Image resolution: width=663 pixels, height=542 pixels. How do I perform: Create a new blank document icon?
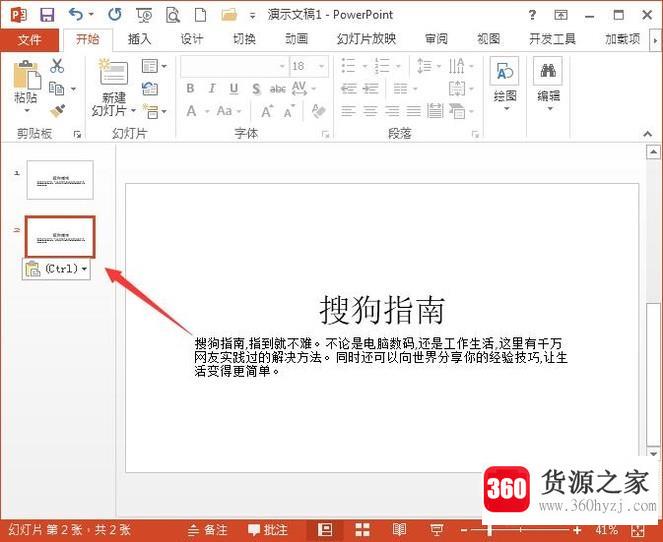pyautogui.click(x=200, y=15)
